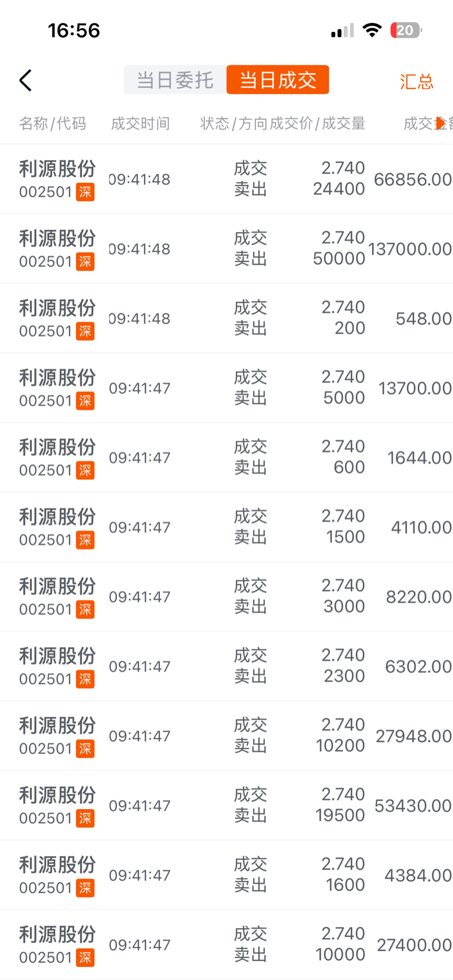Open trade row with volume 19500
This screenshot has height=980, width=453.
click(x=226, y=805)
